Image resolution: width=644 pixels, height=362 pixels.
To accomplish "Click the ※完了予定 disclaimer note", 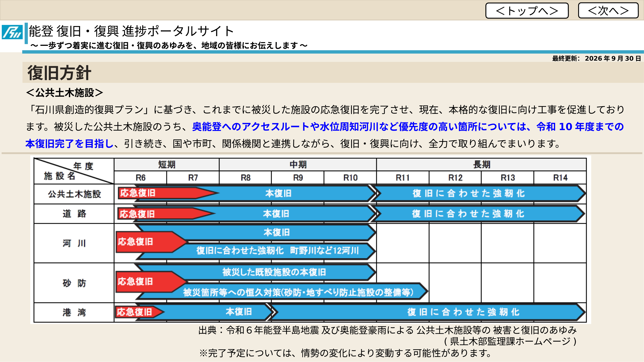I will click(346, 353).
